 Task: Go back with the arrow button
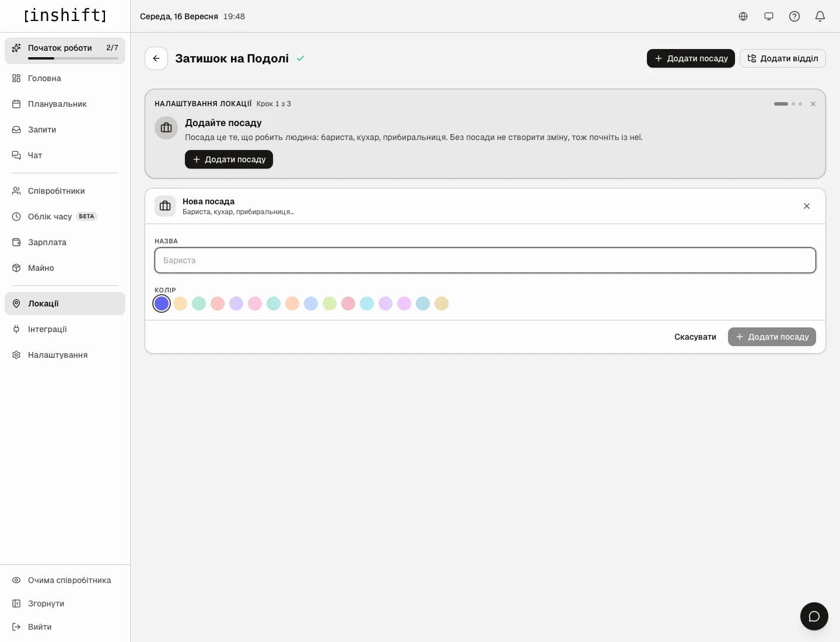pos(156,58)
